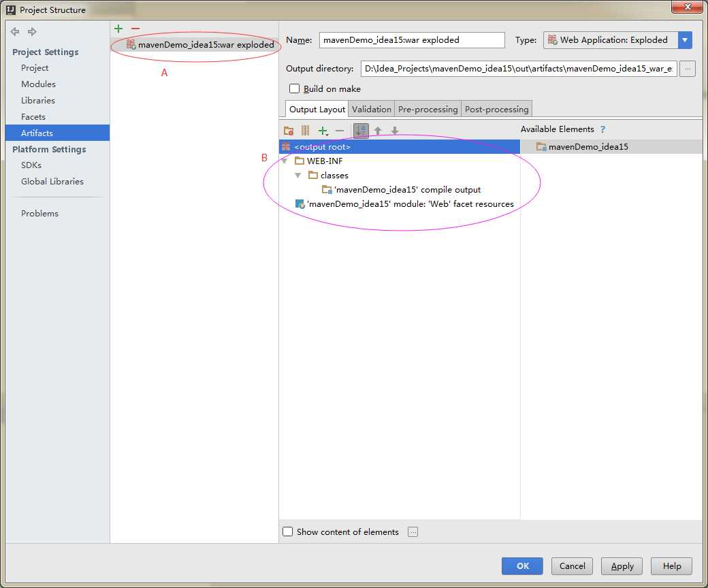Click the add copy of plus icon
The width and height of the screenshot is (708, 588).
323,131
